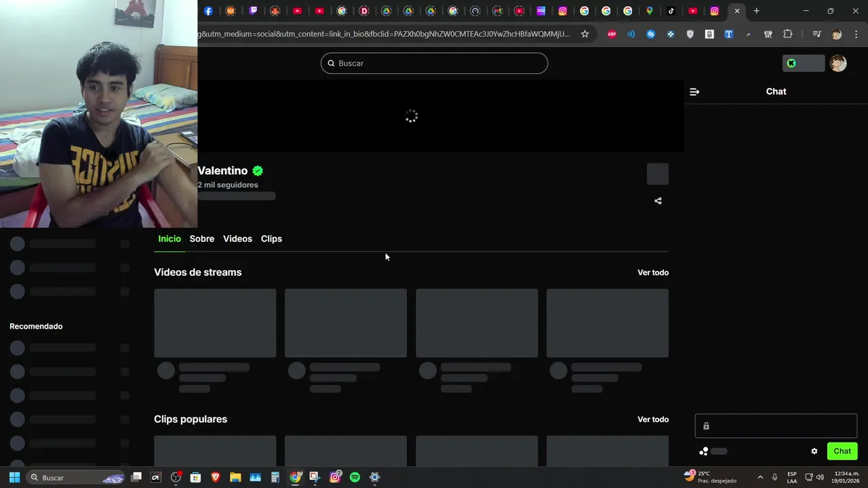This screenshot has height=488, width=868.
Task: Click the magnifier icon in the Buscar field
Action: [x=331, y=63]
